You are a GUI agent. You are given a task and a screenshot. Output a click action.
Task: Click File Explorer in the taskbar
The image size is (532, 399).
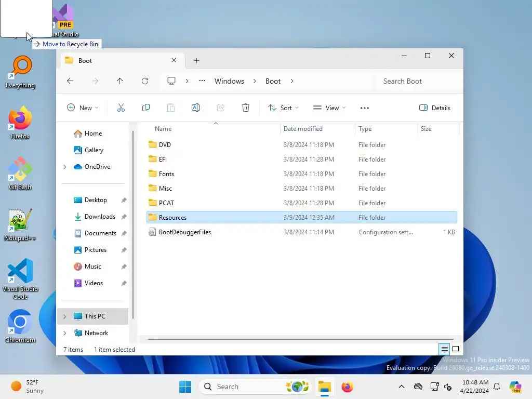325,387
